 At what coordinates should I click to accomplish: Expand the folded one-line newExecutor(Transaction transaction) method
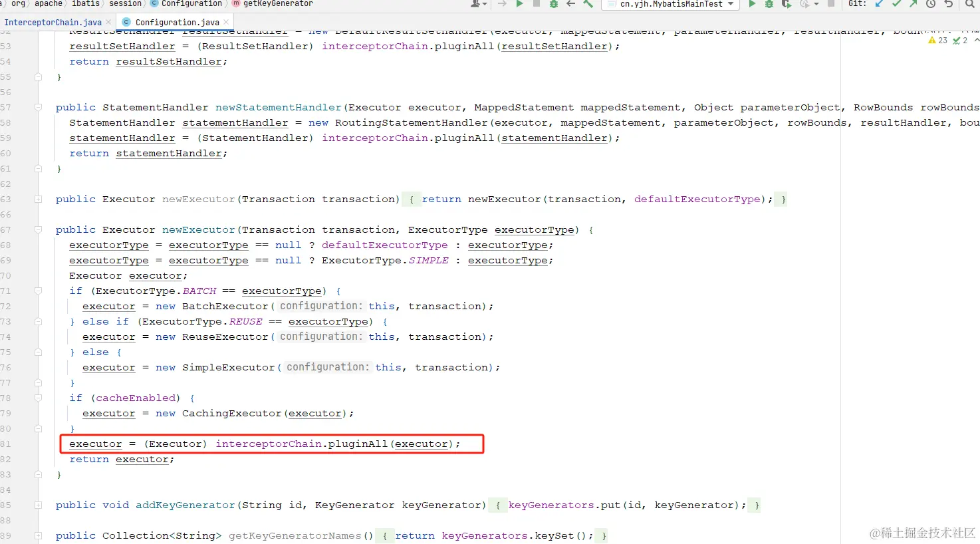[x=38, y=199]
